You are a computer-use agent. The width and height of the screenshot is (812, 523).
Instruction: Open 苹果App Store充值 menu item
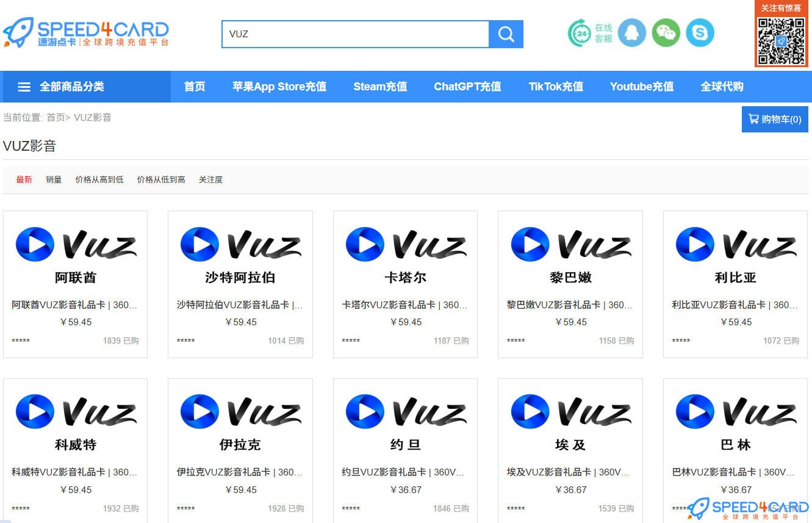279,87
